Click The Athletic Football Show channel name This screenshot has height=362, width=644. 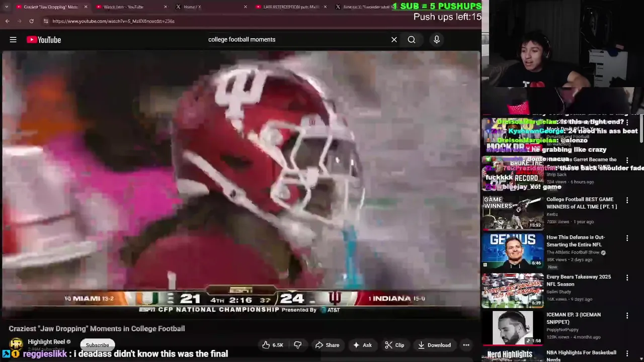click(573, 252)
